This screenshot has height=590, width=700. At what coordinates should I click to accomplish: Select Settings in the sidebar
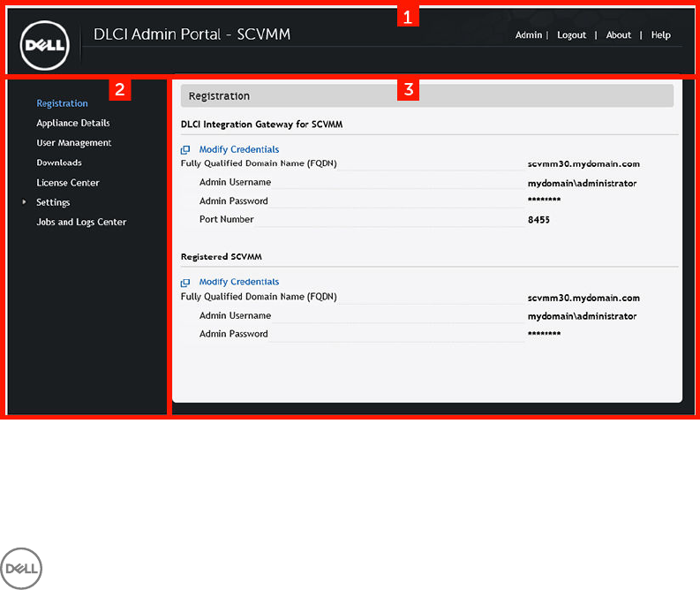53,202
